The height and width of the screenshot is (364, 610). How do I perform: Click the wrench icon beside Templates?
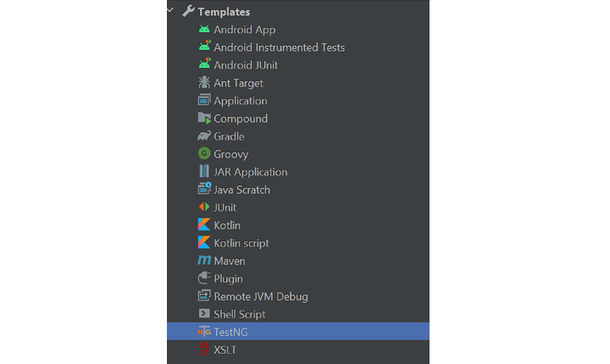188,12
